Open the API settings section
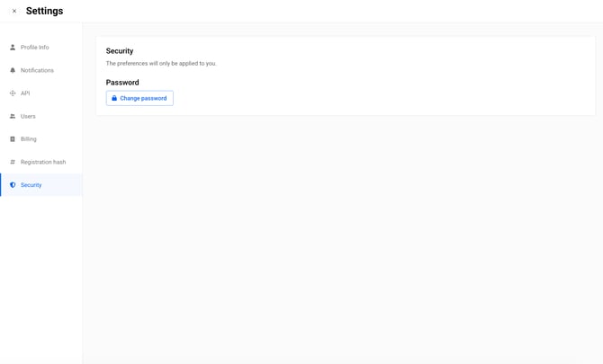The width and height of the screenshot is (603, 364). point(41,93)
